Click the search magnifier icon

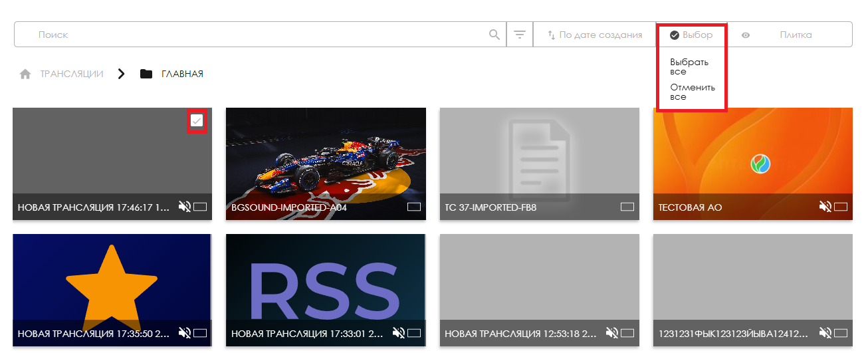pyautogui.click(x=494, y=35)
